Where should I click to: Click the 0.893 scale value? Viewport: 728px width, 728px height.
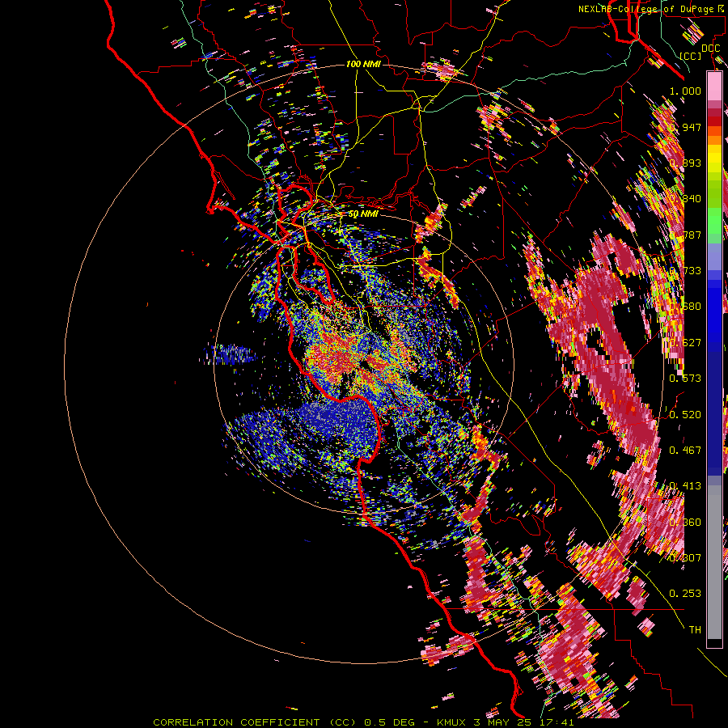click(685, 163)
